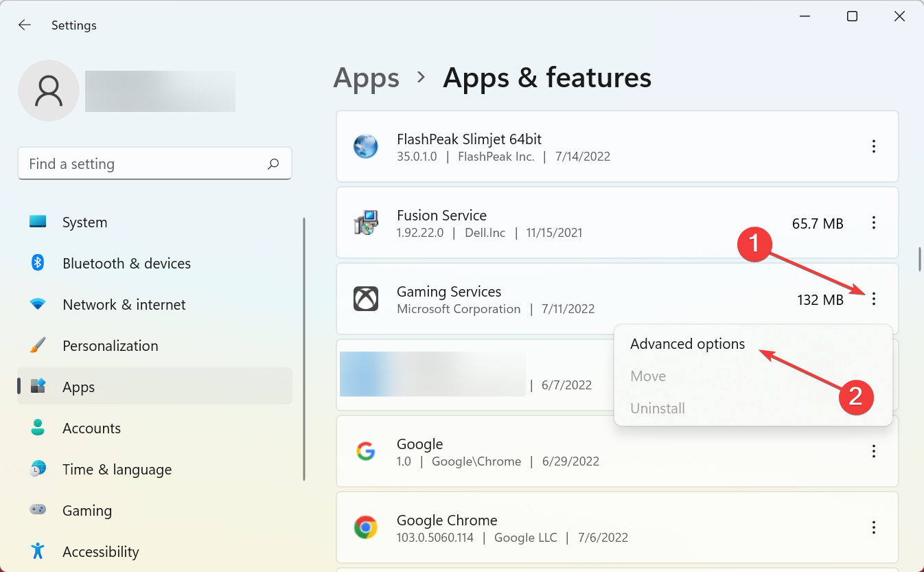Select the Fusion Service app name
Viewport: 924px width, 572px height.
441,216
